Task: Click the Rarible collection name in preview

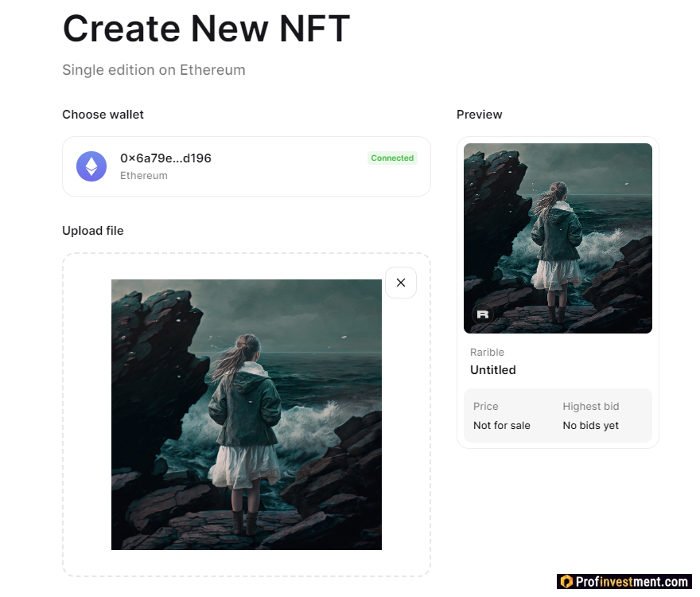Action: [x=487, y=353]
